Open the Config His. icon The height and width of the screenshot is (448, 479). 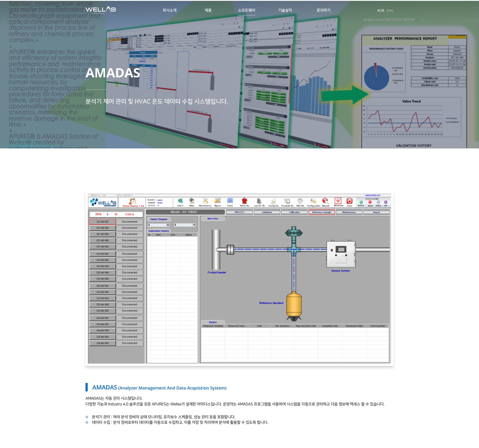273,201
